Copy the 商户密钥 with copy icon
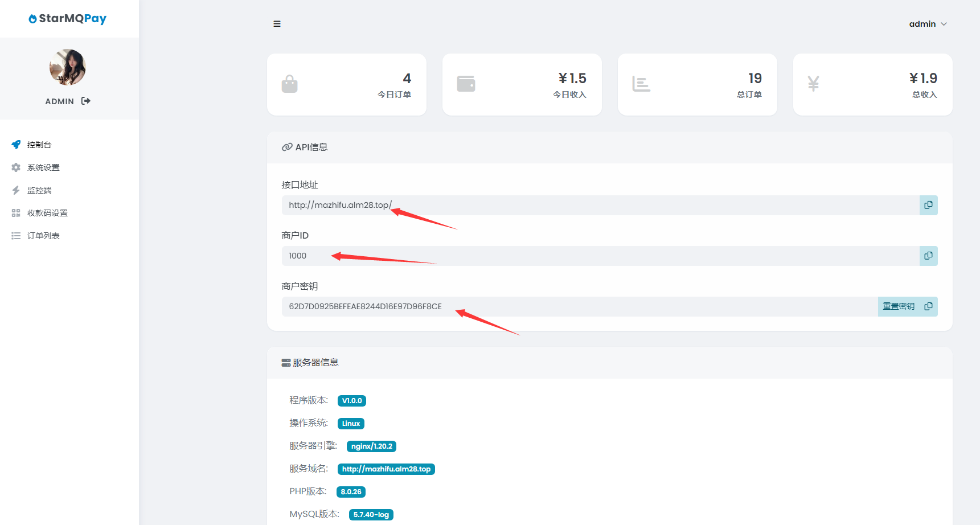980x525 pixels. point(928,306)
